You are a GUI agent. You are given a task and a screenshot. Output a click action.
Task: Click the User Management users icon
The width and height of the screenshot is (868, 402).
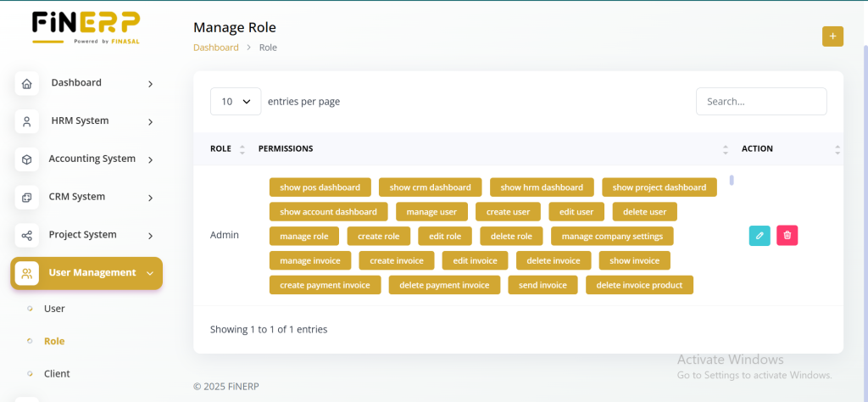(x=27, y=273)
